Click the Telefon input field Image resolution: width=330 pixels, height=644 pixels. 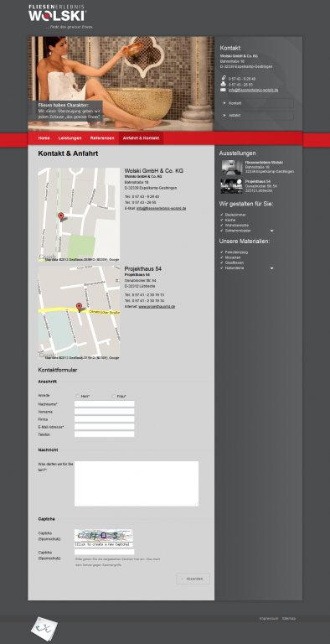coord(104,434)
